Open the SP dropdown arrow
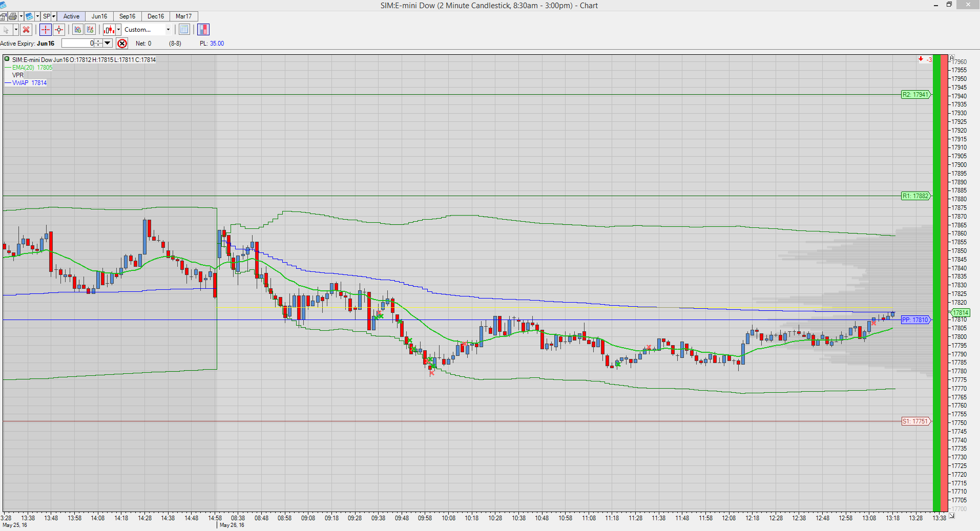This screenshot has height=531, width=980. 54,16
